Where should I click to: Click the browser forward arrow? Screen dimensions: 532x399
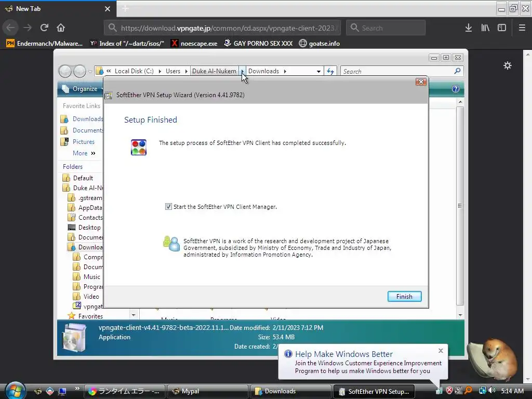pos(28,28)
